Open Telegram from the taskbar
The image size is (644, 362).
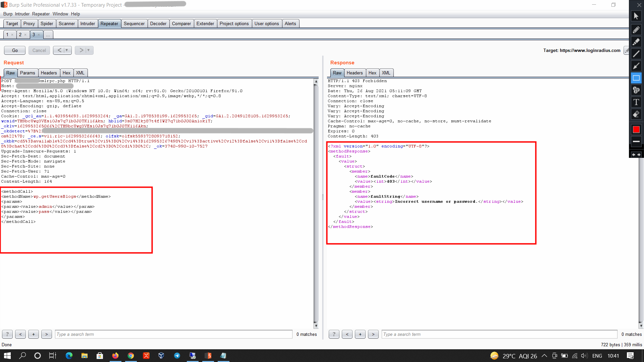[x=177, y=356]
